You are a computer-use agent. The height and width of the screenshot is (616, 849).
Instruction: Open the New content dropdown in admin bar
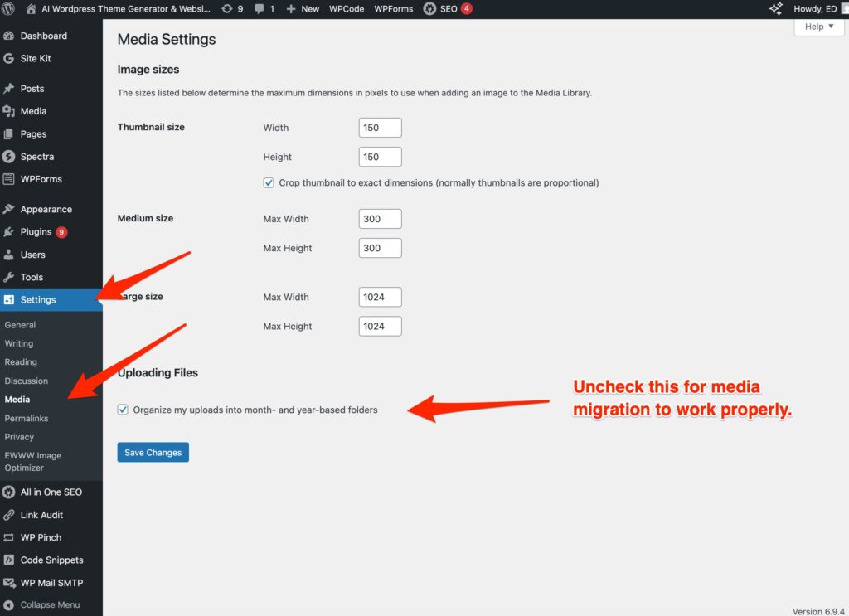point(303,9)
